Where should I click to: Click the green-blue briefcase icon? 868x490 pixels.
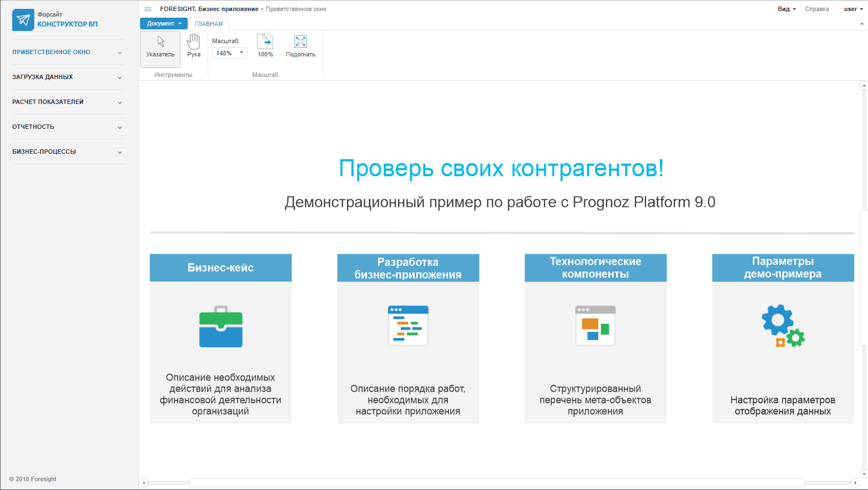pos(221,326)
